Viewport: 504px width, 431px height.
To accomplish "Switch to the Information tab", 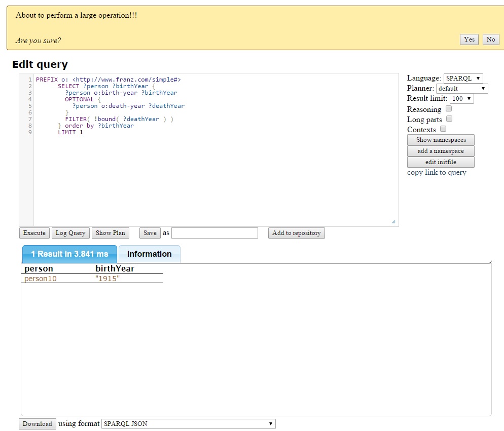I will click(149, 254).
